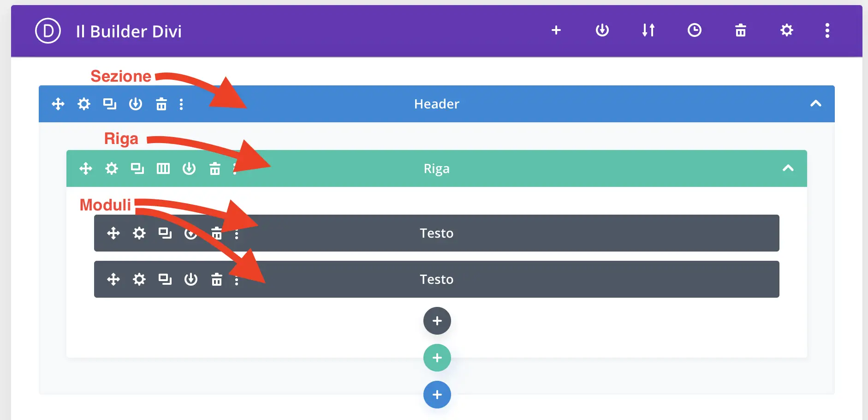Add a new module with the dark plus button
Image resolution: width=868 pixels, height=420 pixels.
(437, 321)
